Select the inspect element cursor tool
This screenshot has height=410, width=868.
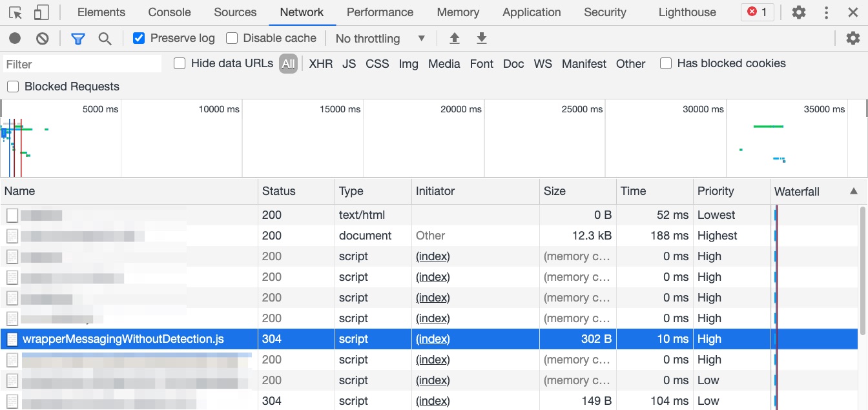tap(15, 12)
